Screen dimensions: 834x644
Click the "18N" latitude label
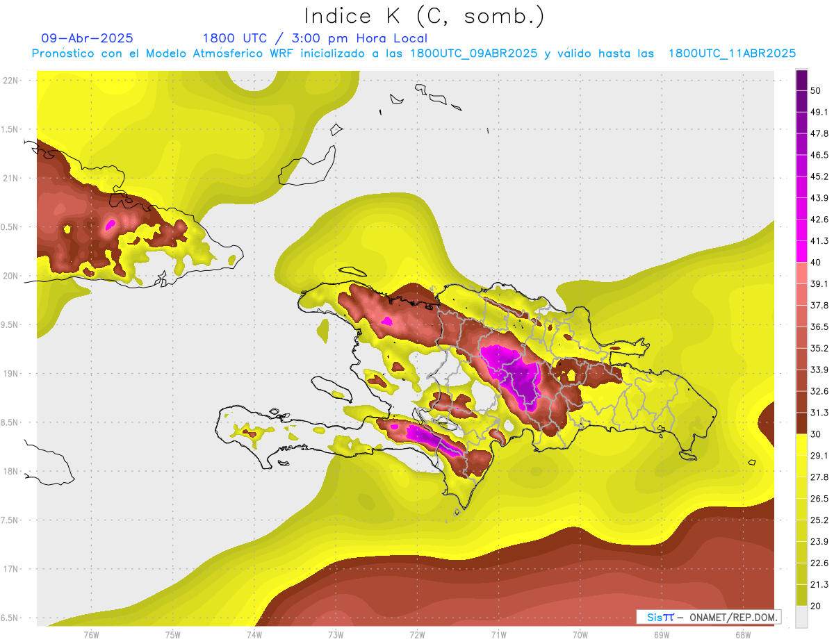click(12, 471)
